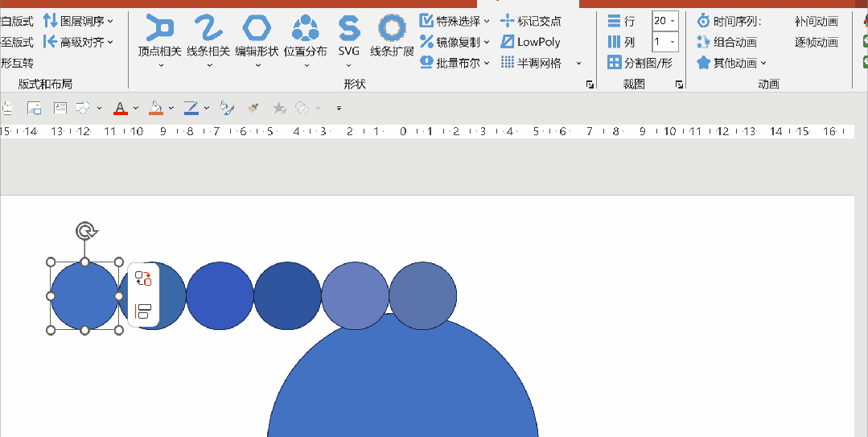
Task: Click the shapes insert icon in quick toolbar
Action: pyautogui.click(x=83, y=108)
